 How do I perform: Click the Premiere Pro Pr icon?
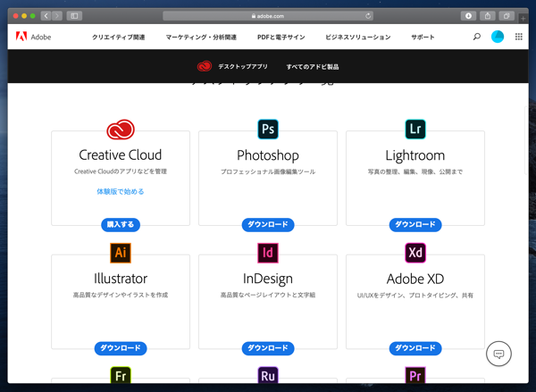[x=415, y=374]
